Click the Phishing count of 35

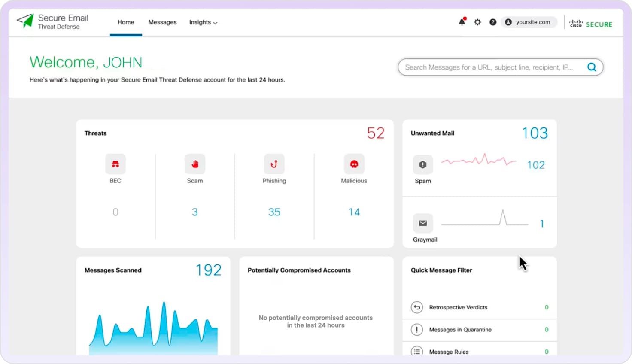274,212
